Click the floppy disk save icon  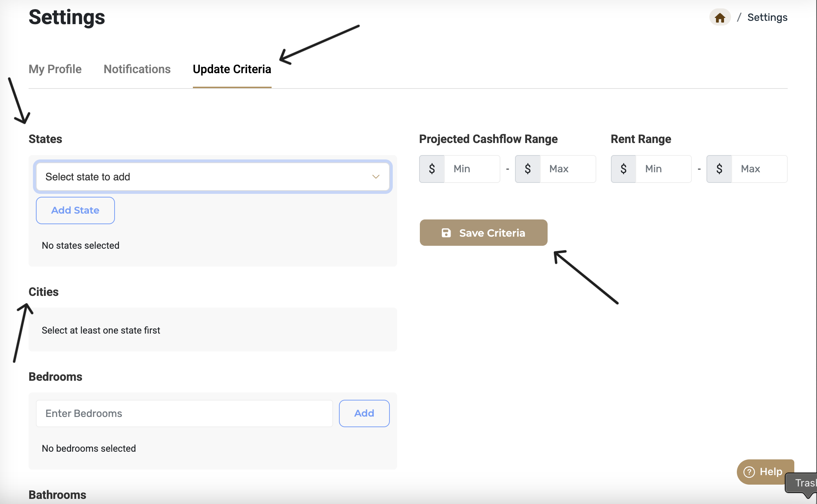pyautogui.click(x=446, y=233)
